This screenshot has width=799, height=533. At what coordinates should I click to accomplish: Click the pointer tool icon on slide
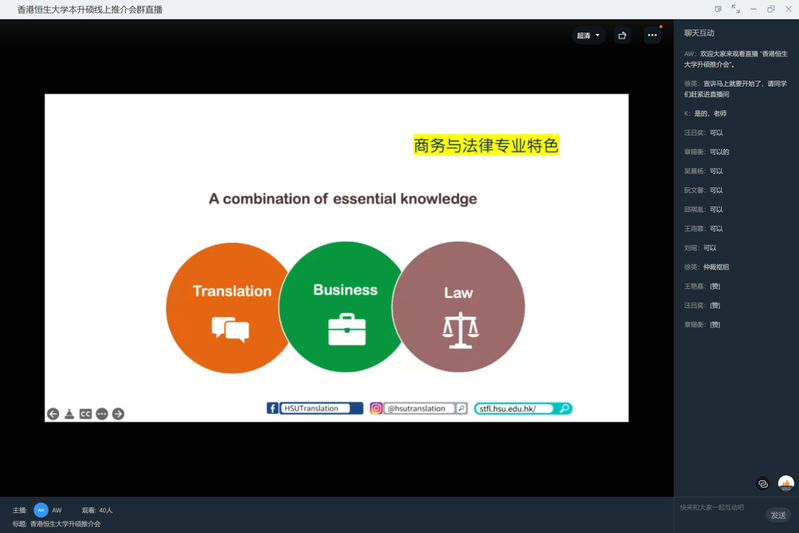69,414
